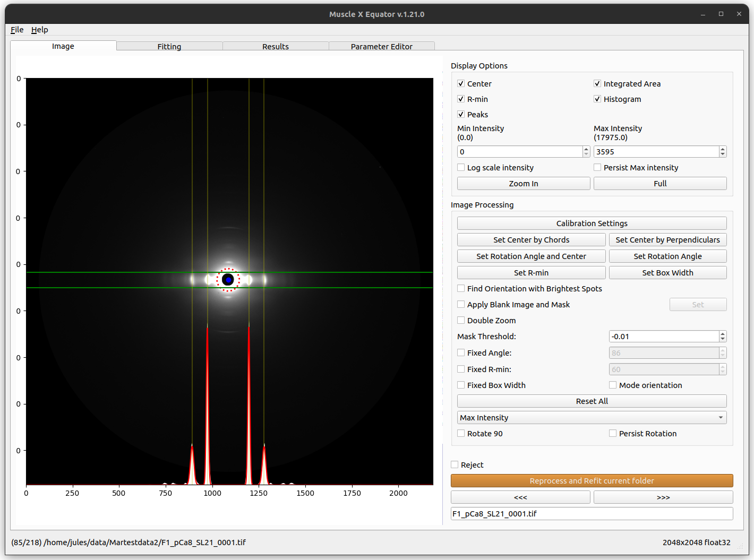
Task: Decrease the Min Intensity spinner down arrow
Action: [x=586, y=154]
